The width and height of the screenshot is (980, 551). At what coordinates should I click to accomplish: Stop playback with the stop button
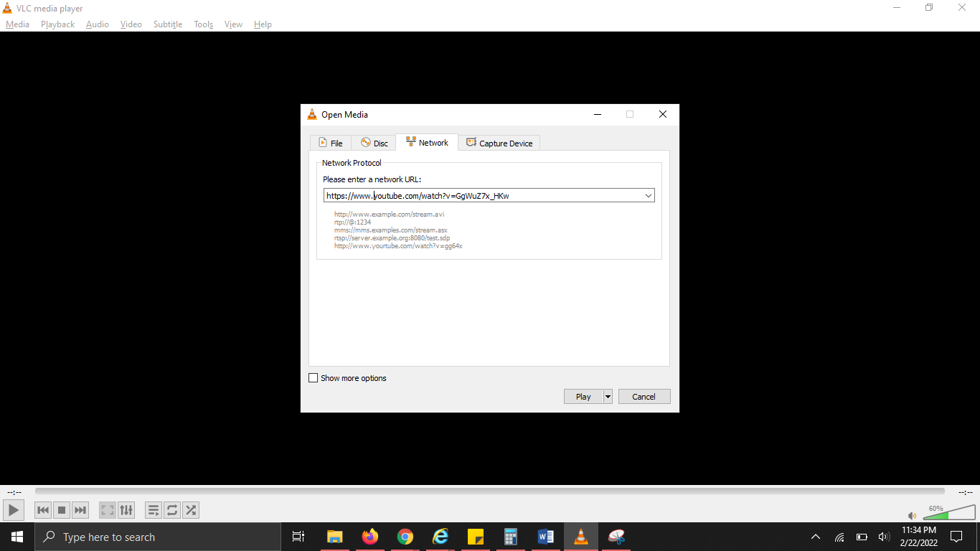[x=62, y=510]
